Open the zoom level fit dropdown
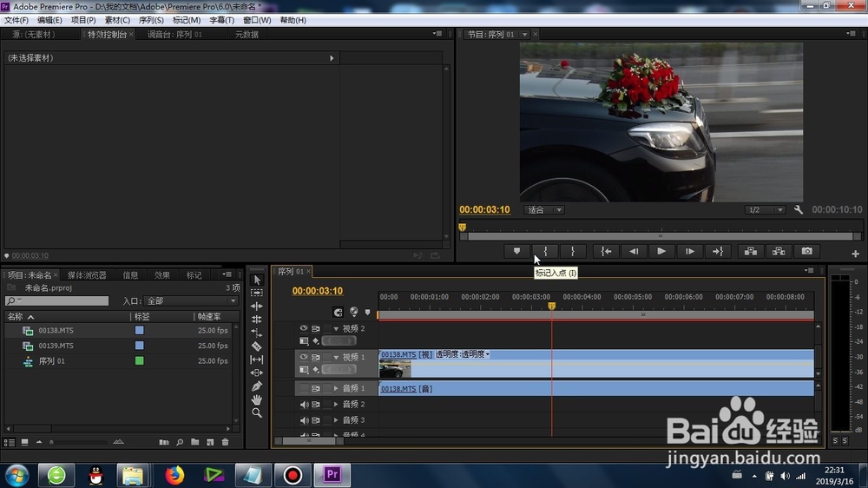 [x=543, y=210]
